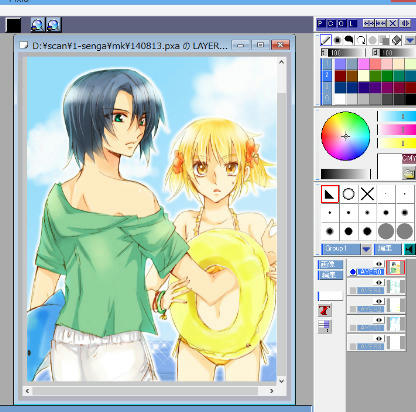
Task: Click the horizontal scroll right arrow
Action: (x=272, y=391)
